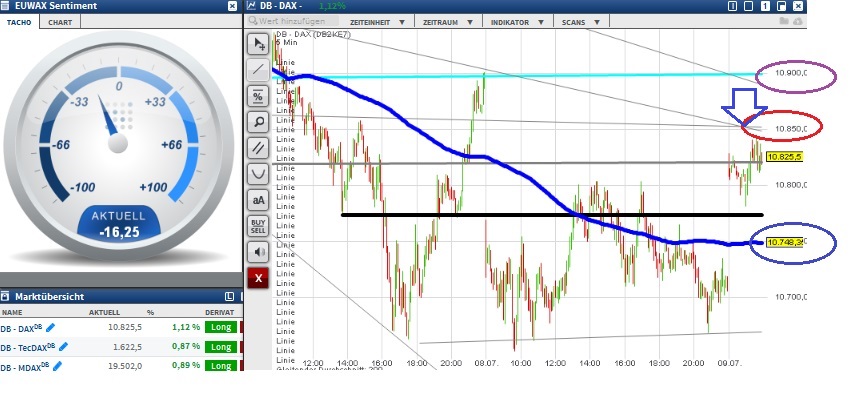Image resolution: width=856 pixels, height=394 pixels.
Task: Click the Marktübersicht layout icon
Action: [229, 296]
